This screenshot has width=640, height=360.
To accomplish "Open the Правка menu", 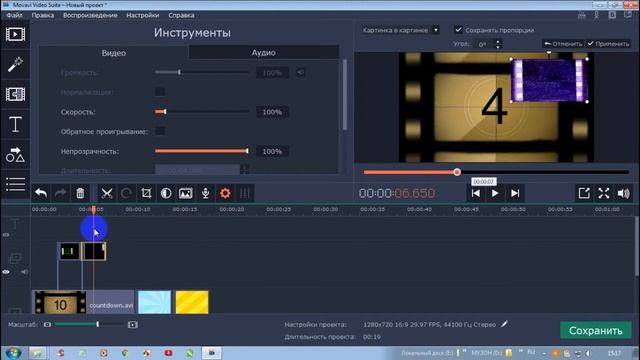I will (x=42, y=15).
